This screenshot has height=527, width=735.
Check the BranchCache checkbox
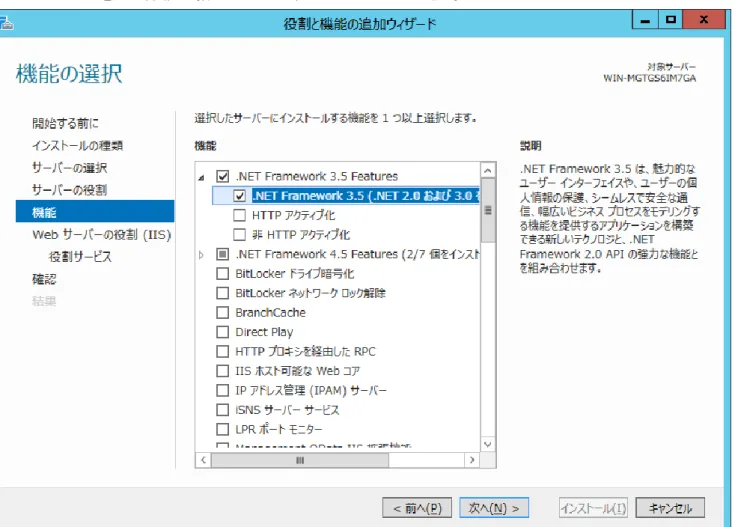click(x=223, y=312)
